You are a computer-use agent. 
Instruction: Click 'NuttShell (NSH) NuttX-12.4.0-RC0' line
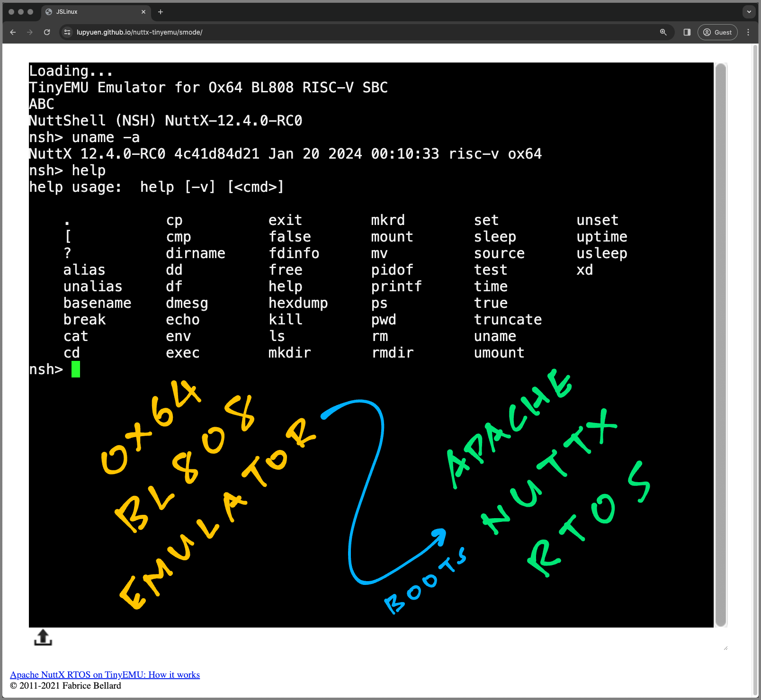165,121
